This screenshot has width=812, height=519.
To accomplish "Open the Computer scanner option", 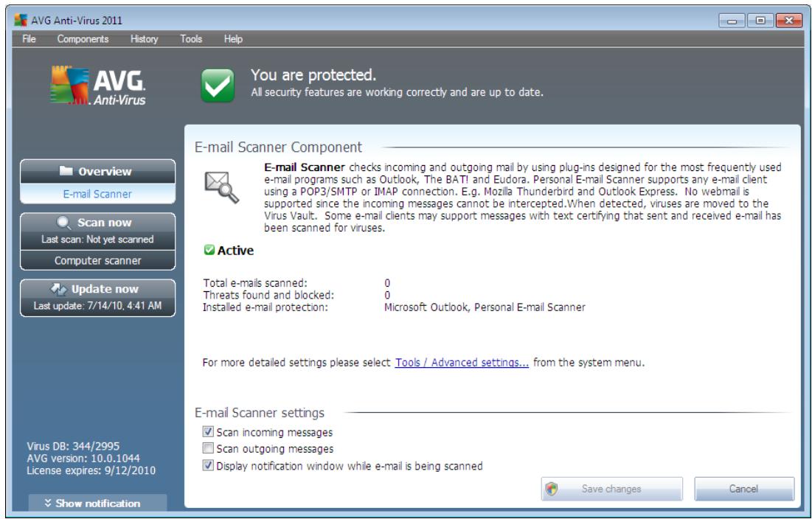I will [97, 261].
